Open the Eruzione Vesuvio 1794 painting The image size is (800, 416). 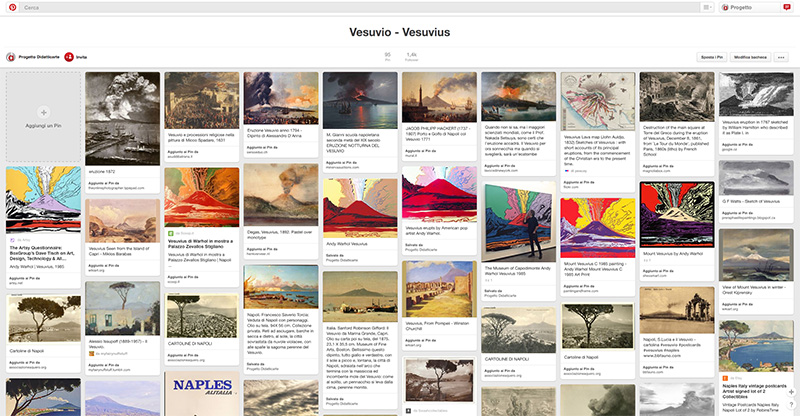click(281, 98)
